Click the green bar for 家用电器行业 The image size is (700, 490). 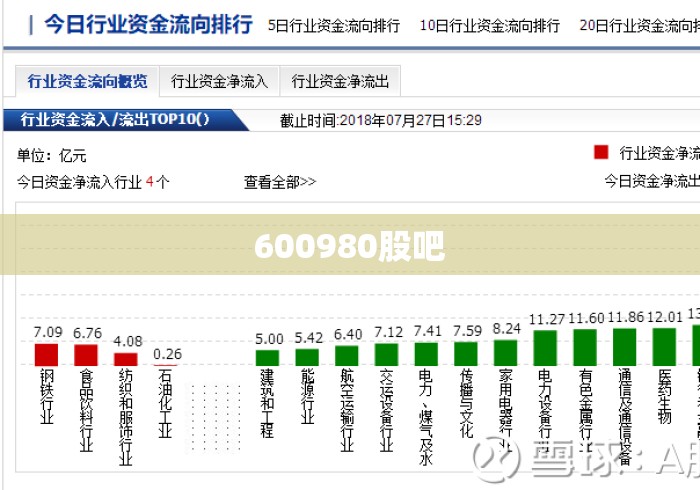coord(505,353)
